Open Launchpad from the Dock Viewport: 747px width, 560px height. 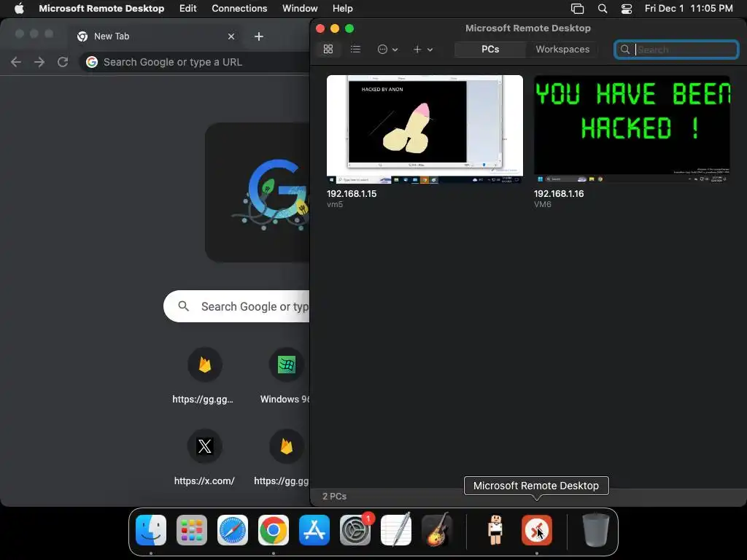pyautogui.click(x=192, y=530)
